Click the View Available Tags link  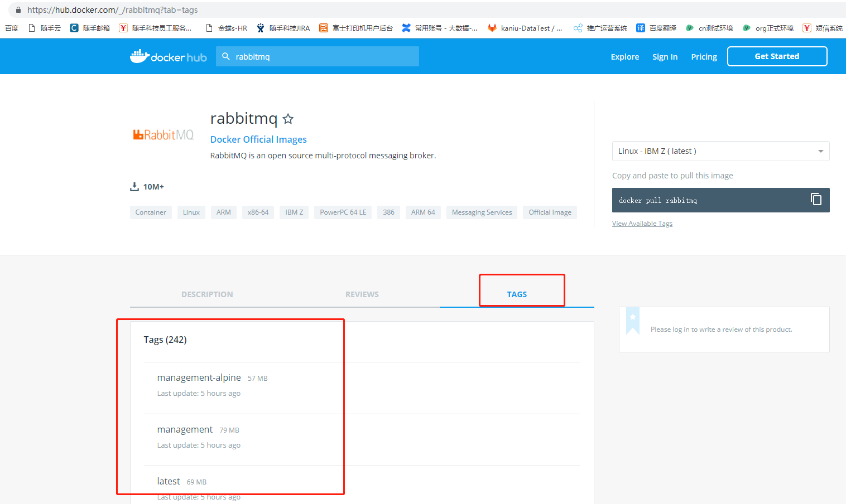pyautogui.click(x=642, y=224)
